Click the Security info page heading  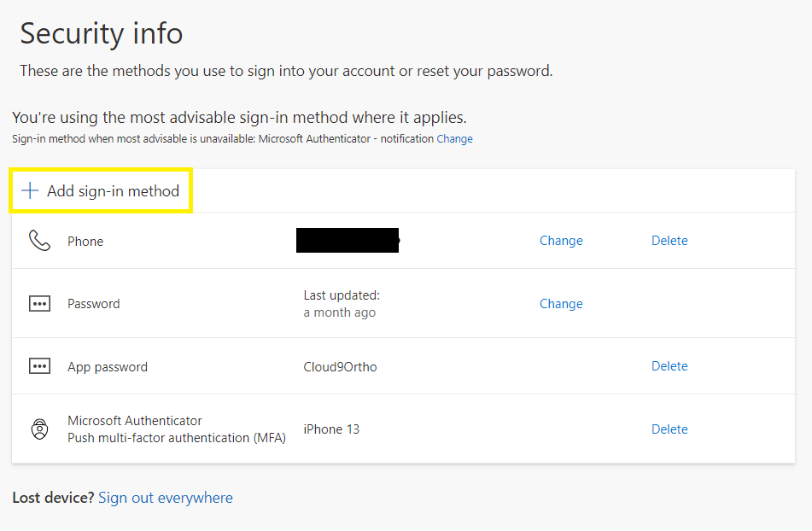pyautogui.click(x=102, y=33)
